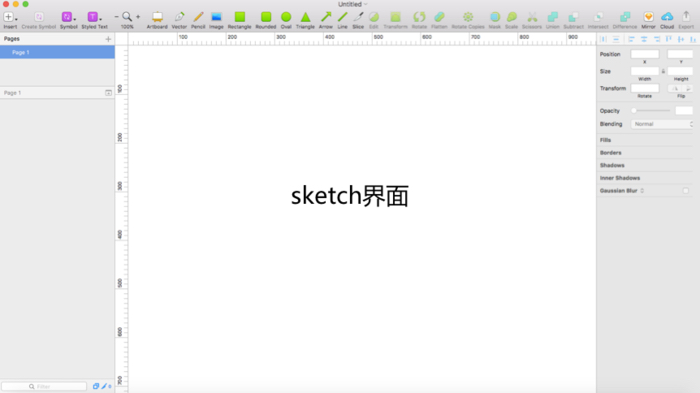Click the Rotate input field
Viewport: 700px width, 393px height.
[x=645, y=88]
